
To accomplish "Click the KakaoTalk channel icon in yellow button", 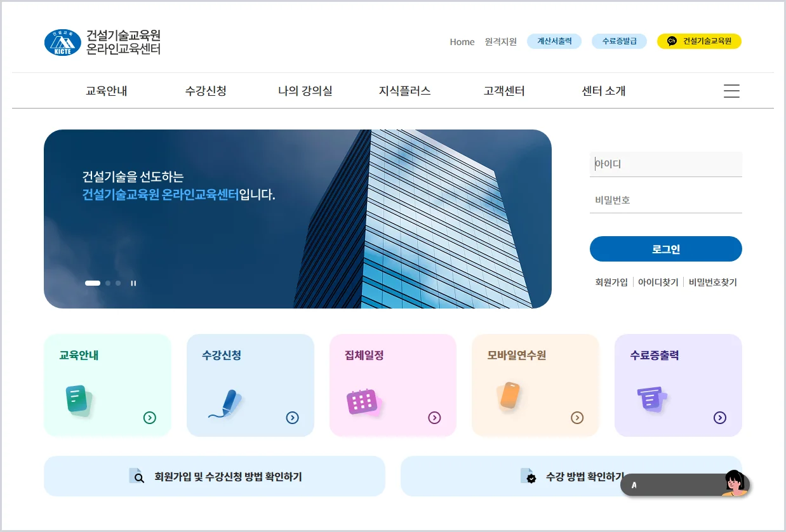I will (672, 41).
